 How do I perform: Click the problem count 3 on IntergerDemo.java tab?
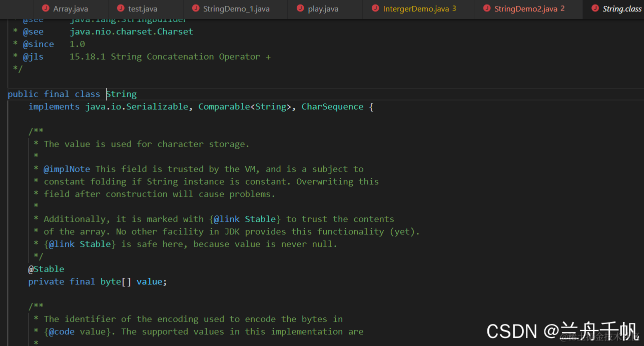(x=454, y=8)
